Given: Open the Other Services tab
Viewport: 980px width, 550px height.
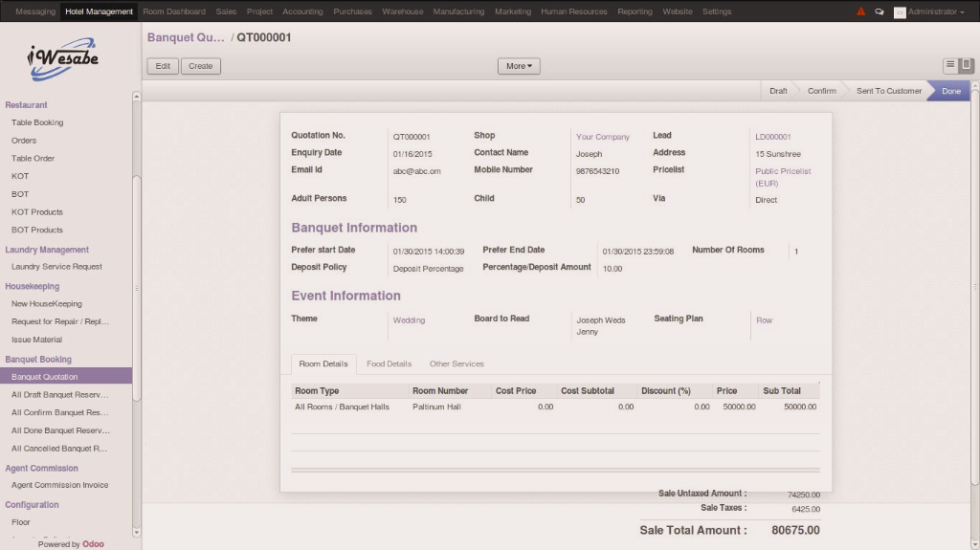Looking at the screenshot, I should (x=457, y=364).
